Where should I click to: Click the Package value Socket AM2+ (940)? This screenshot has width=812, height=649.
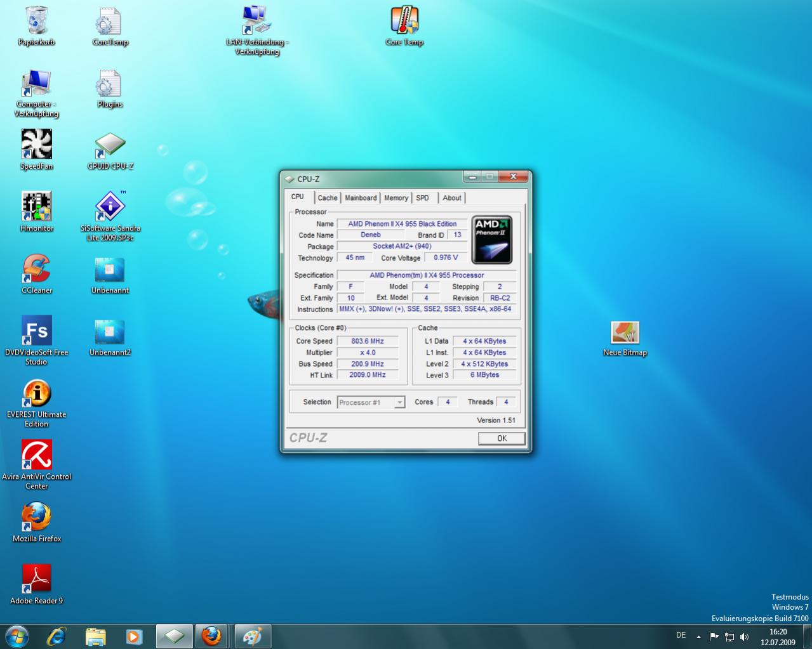coord(402,246)
